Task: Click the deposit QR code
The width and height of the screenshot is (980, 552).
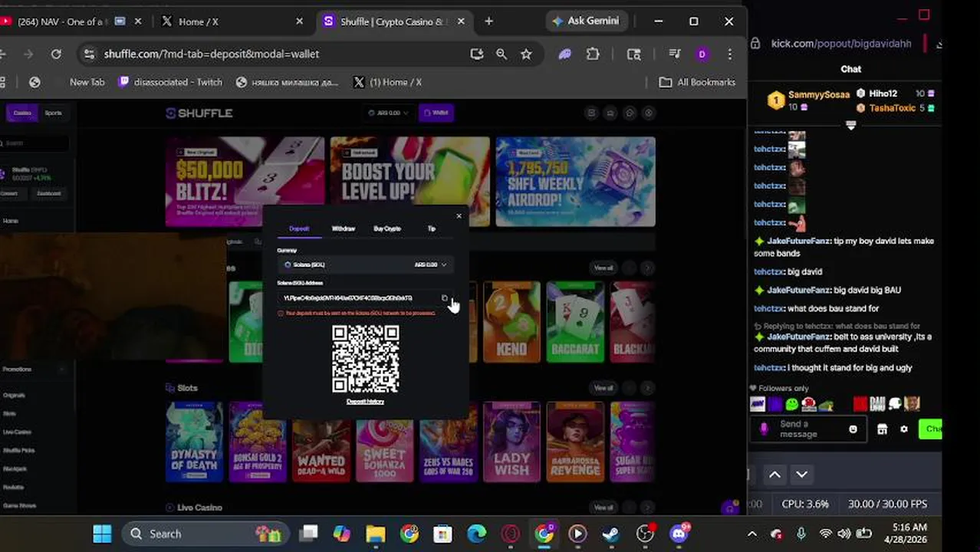Action: coord(365,359)
